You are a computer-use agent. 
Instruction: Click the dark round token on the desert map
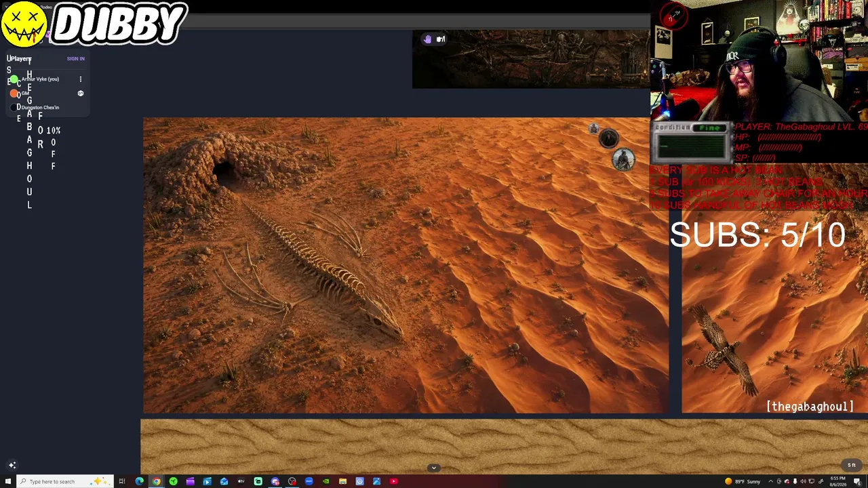coord(608,138)
